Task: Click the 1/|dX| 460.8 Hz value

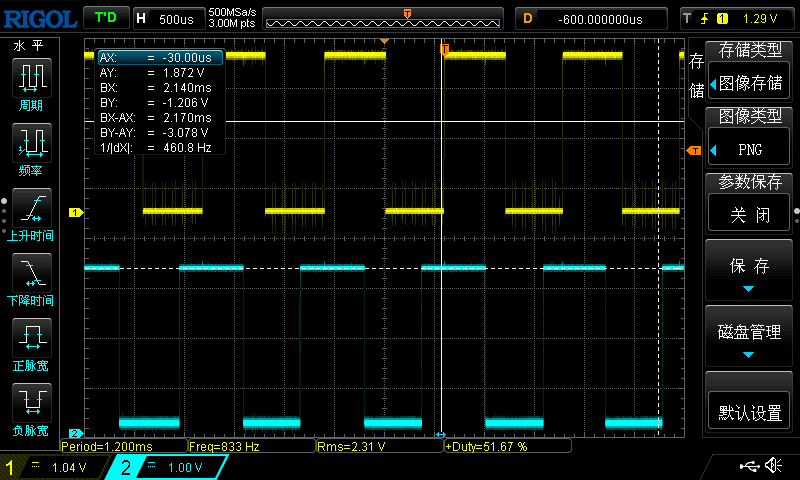Action: [187, 148]
